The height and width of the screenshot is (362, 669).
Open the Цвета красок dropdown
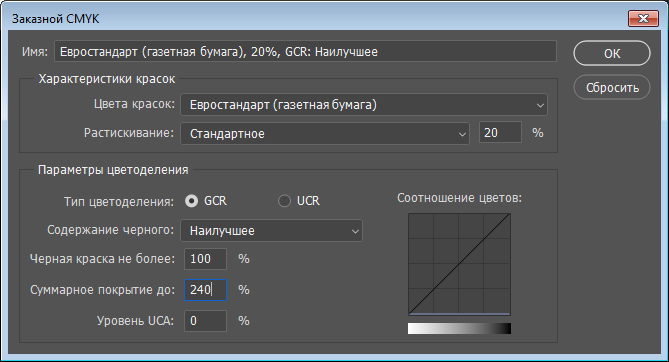(364, 105)
